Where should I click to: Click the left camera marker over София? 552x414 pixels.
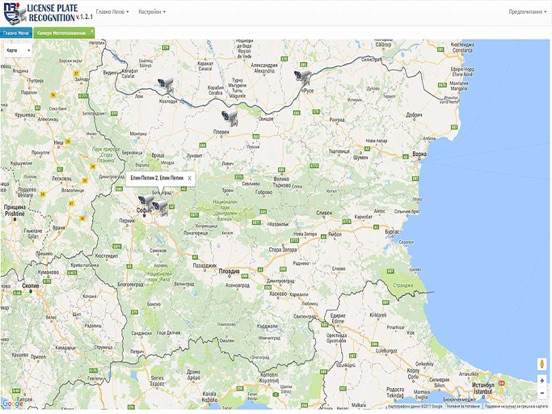(145, 202)
